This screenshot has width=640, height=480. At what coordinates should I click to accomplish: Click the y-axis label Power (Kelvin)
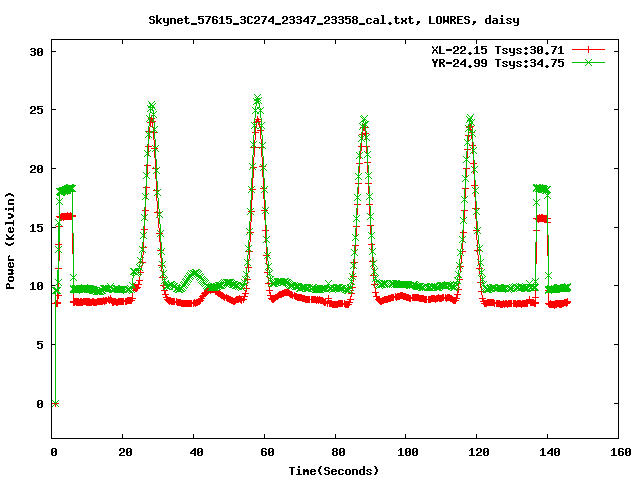10,241
